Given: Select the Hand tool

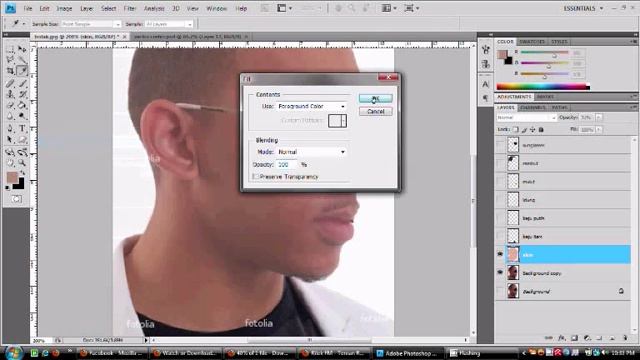Looking at the screenshot, I should (x=10, y=163).
